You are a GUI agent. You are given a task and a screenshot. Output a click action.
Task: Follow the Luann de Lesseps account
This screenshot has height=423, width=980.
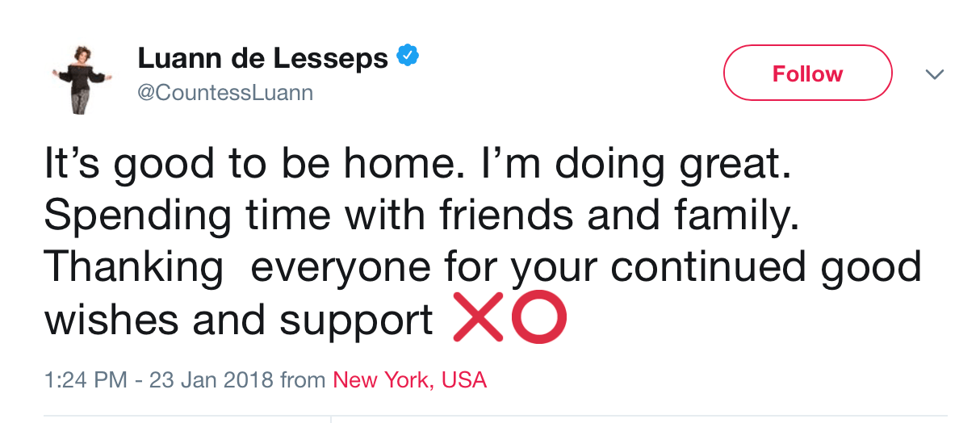pos(806,73)
